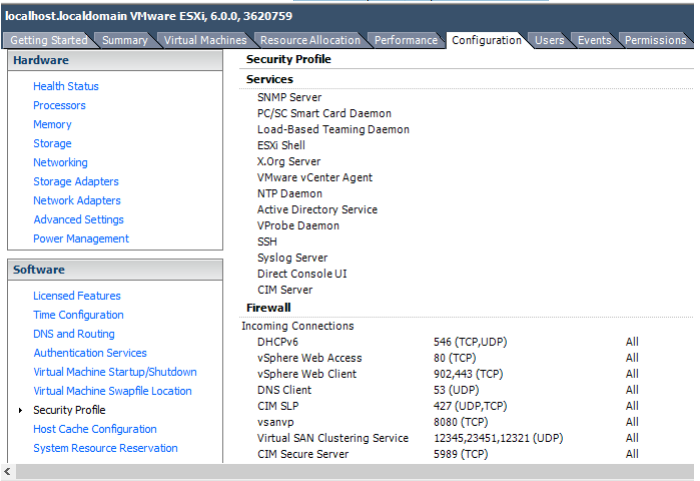Screen dimensions: 700x481
Task: Select the Performance tab
Action: coord(405,40)
